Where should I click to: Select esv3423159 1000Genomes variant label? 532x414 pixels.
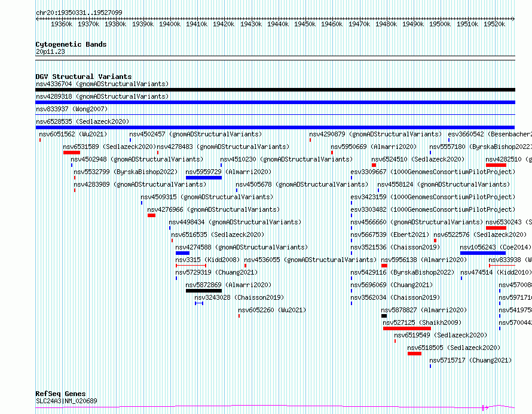tap(433, 197)
